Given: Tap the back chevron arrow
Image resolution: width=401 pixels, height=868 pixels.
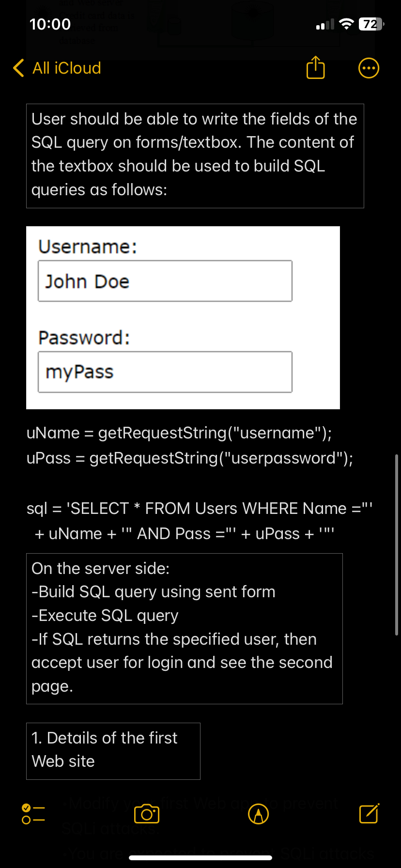Looking at the screenshot, I should point(18,68).
